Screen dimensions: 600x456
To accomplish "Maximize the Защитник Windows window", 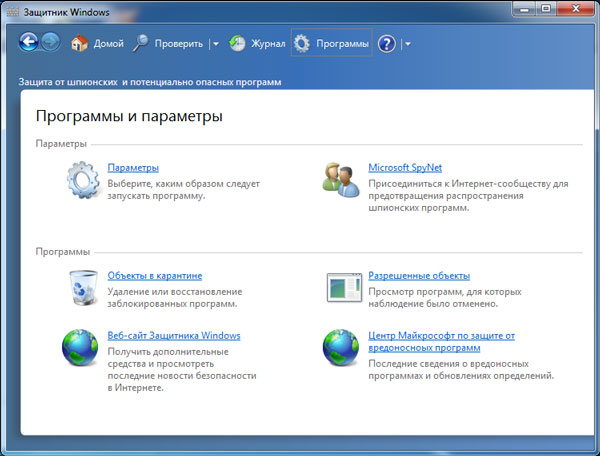I will tap(546, 9).
